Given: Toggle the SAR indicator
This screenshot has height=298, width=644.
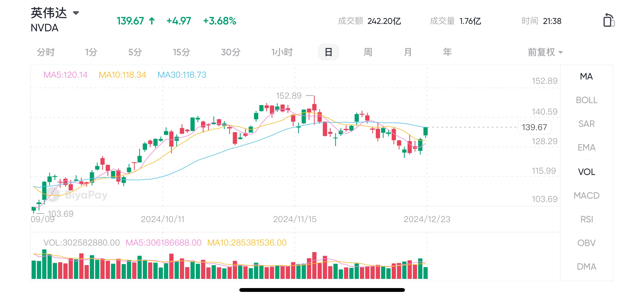Looking at the screenshot, I should [x=587, y=124].
